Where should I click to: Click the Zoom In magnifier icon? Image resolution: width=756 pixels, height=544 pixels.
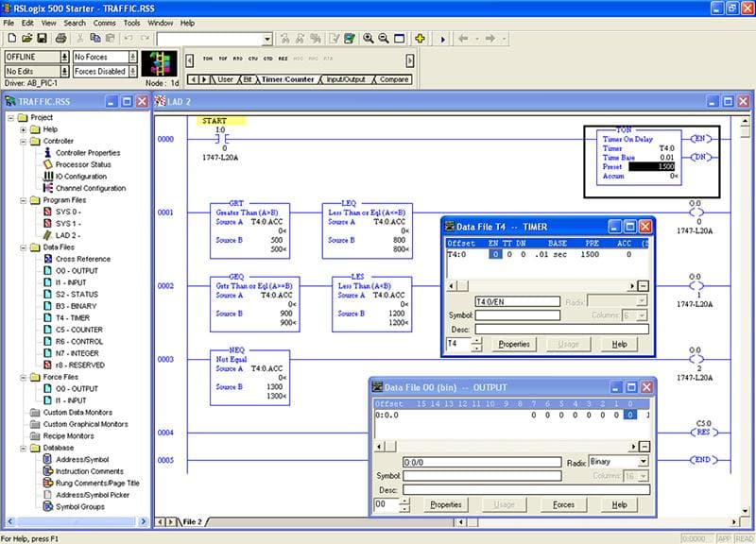click(368, 39)
